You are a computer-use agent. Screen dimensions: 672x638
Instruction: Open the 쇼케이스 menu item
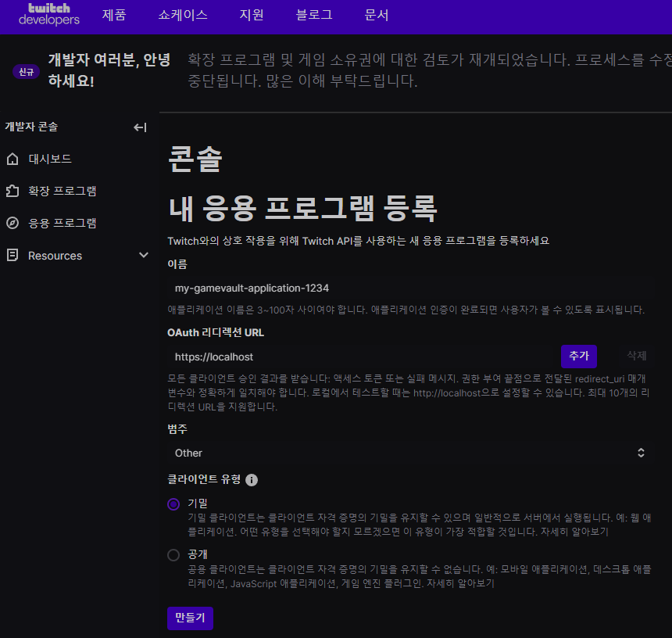pyautogui.click(x=183, y=15)
